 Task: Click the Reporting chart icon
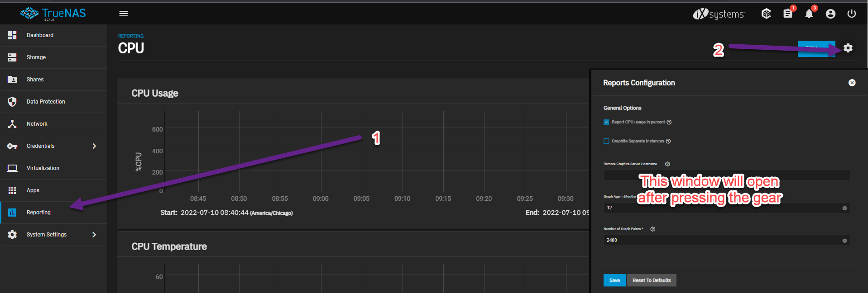[12, 213]
